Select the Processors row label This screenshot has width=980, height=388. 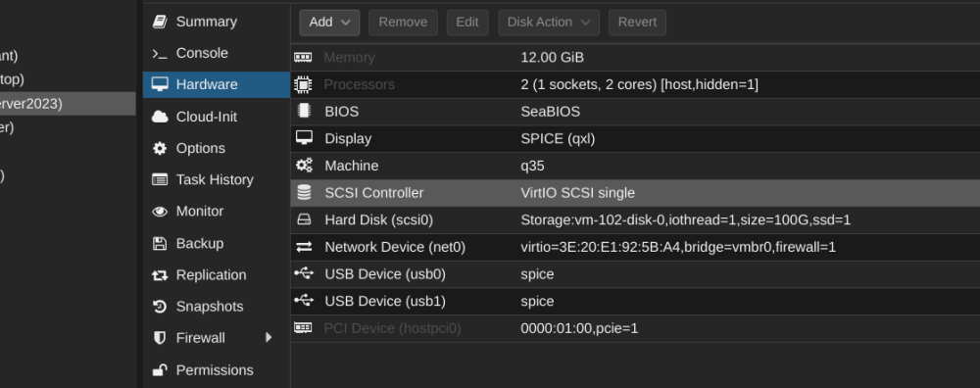pos(360,84)
